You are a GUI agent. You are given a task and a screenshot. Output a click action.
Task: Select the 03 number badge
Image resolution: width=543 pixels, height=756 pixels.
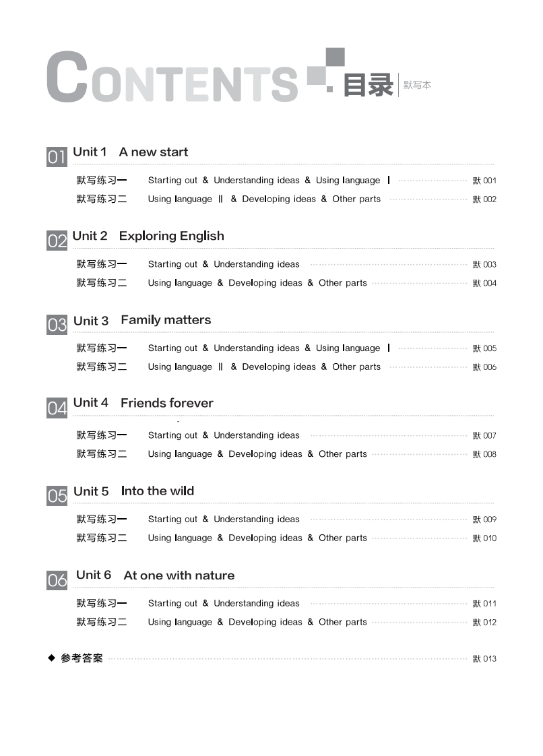(x=57, y=325)
